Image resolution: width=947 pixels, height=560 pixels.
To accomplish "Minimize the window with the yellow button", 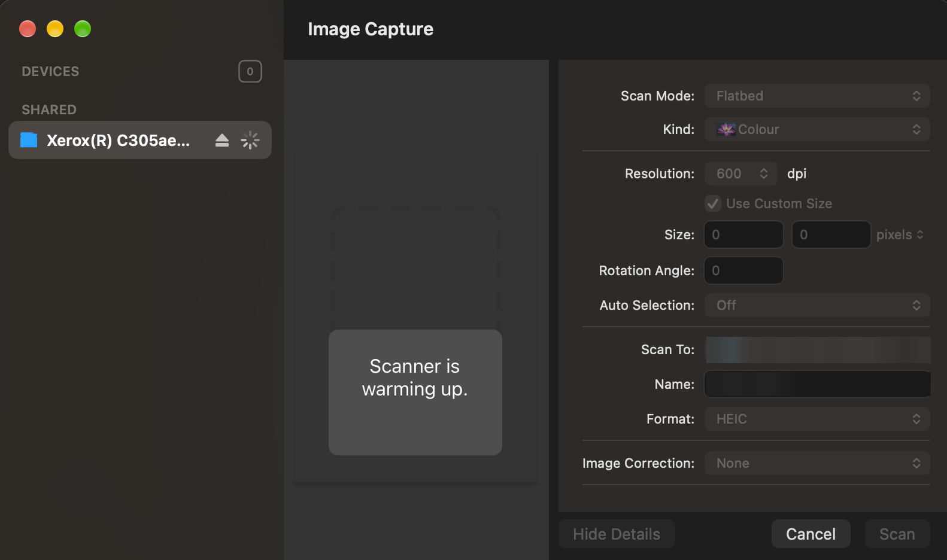I will [x=55, y=29].
